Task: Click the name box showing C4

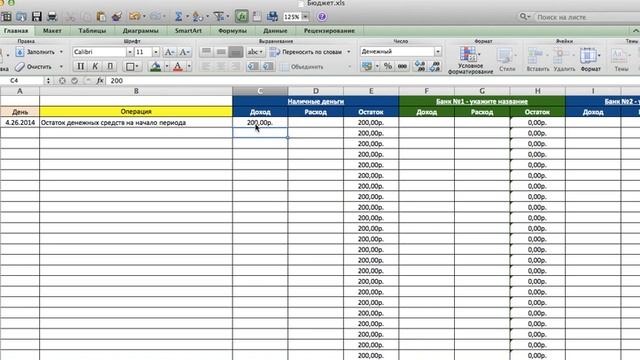Action: [21, 80]
